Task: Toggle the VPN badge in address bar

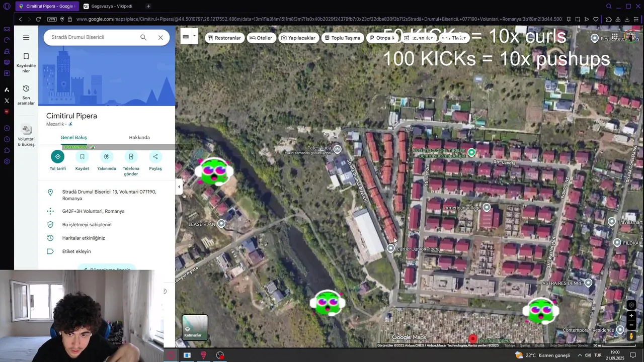Action: tap(52, 19)
